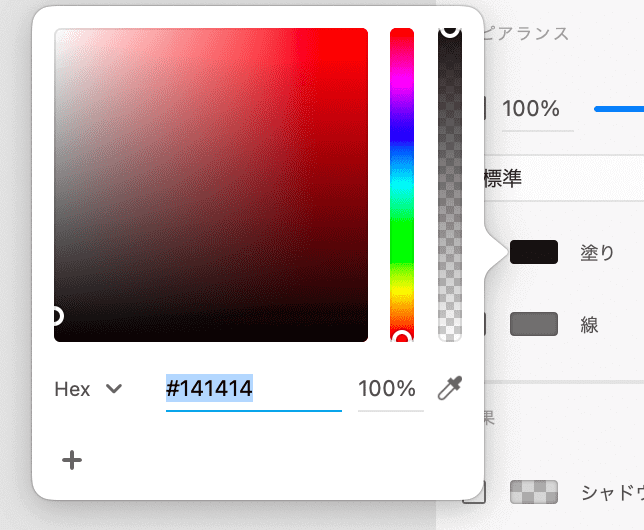Screen dimensions: 644x530
Task: Click the hue slider handle at red
Action: [x=402, y=337]
